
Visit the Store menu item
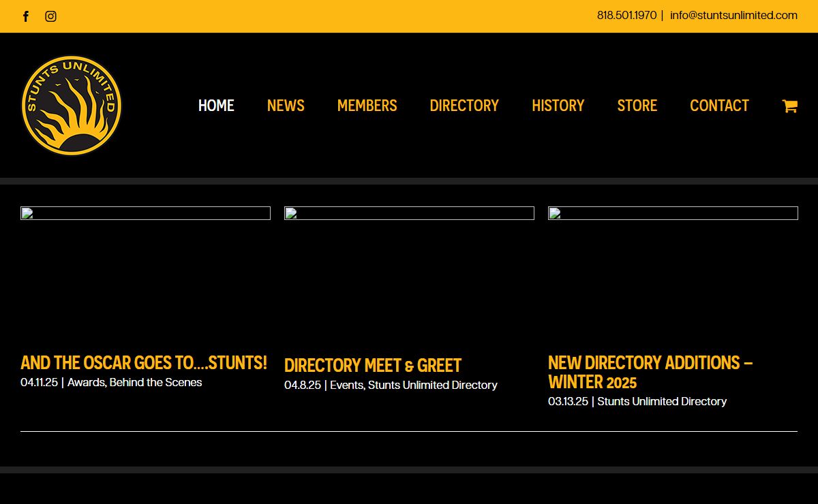coord(637,106)
